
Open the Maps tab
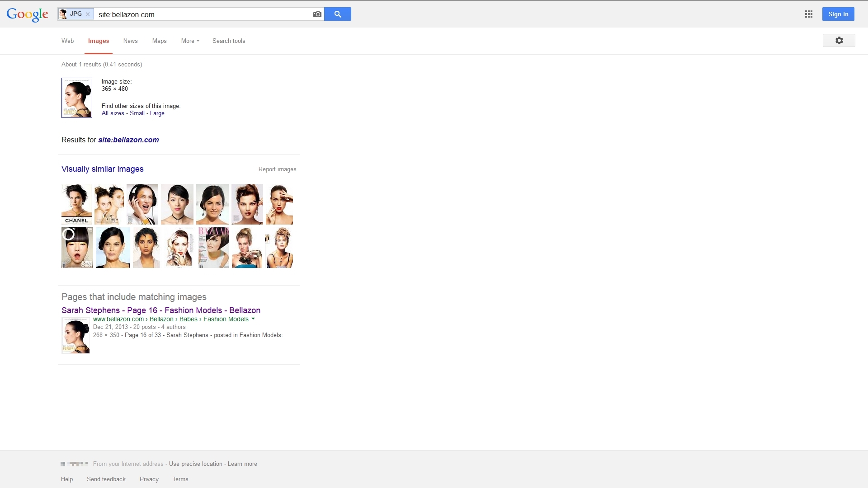click(159, 41)
